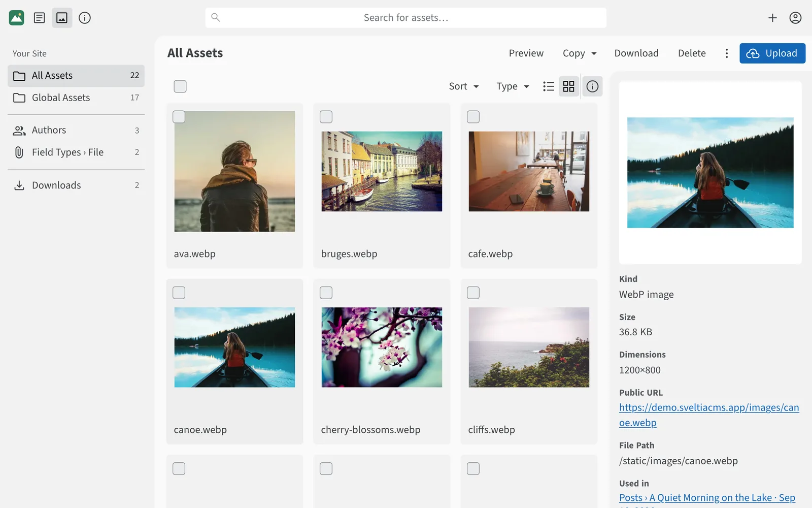Click the canoe.webp file name

pos(200,430)
